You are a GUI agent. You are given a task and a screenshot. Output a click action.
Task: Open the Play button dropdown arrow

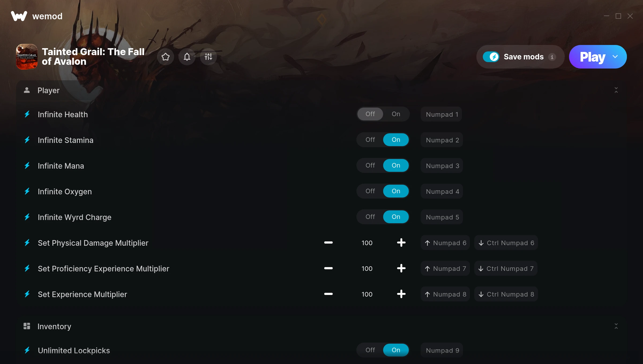[x=615, y=57]
